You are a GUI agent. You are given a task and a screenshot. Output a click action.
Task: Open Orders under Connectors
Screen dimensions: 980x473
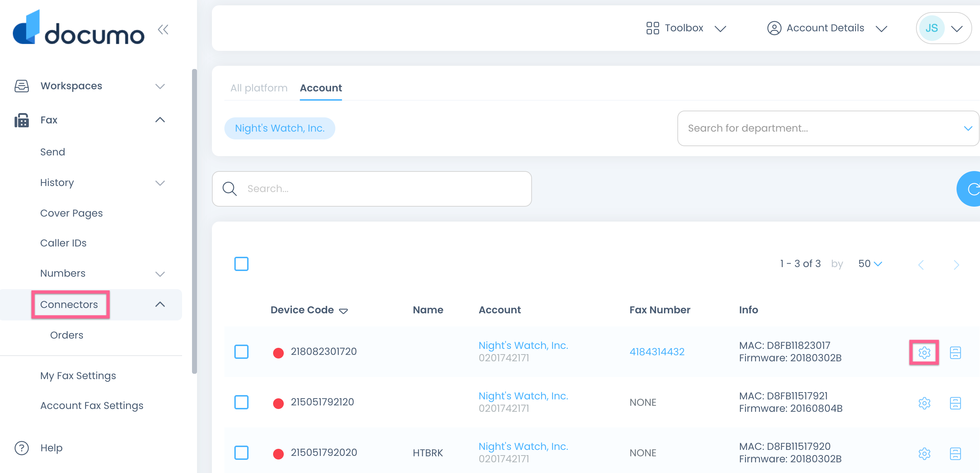[66, 335]
